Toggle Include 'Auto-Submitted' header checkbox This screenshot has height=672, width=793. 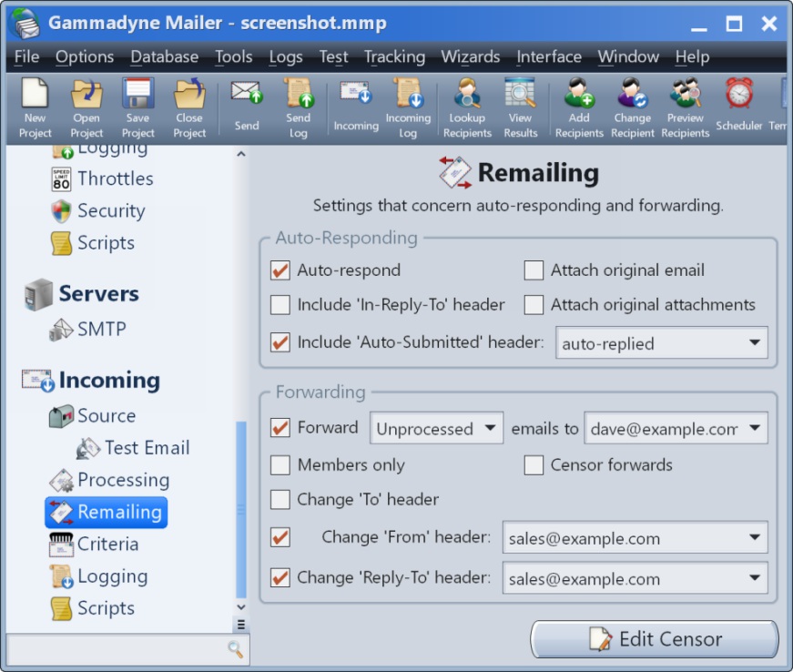click(x=280, y=342)
